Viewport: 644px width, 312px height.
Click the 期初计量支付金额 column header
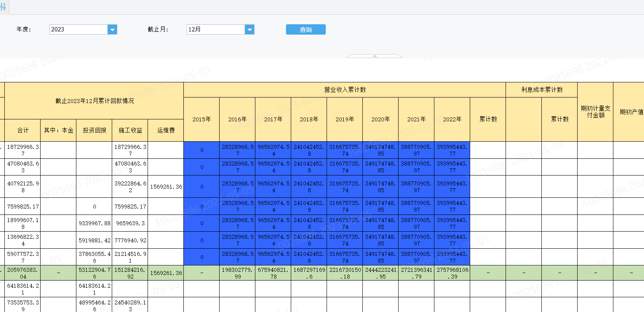pyautogui.click(x=595, y=112)
